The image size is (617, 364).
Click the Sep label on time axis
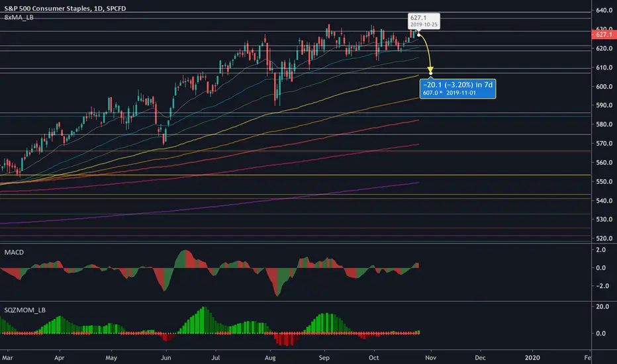click(324, 357)
